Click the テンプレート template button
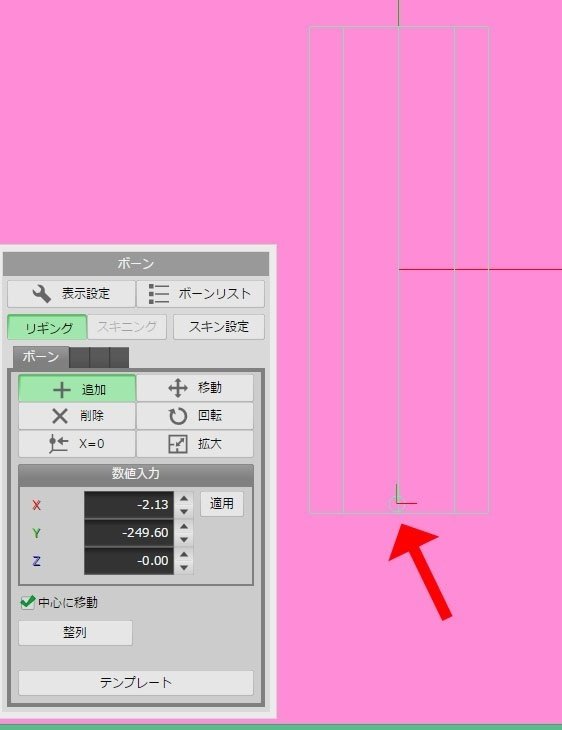Screen dimensions: 562x730 (x=136, y=683)
